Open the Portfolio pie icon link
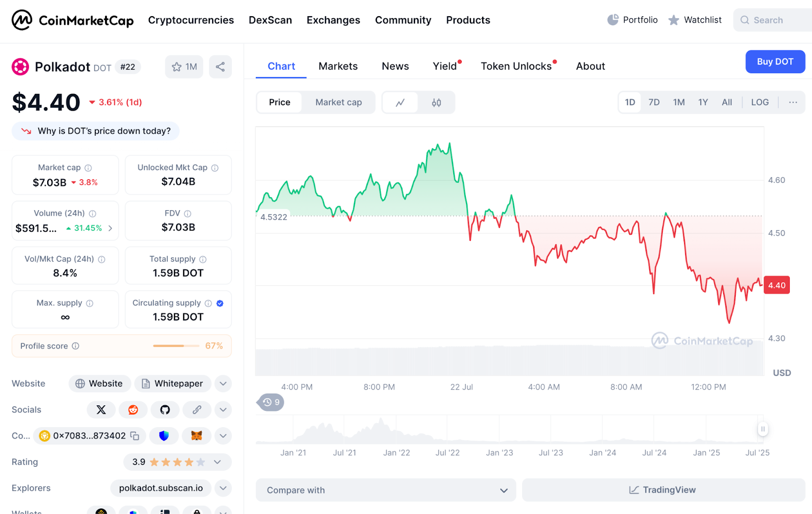This screenshot has width=812, height=514. click(x=632, y=20)
